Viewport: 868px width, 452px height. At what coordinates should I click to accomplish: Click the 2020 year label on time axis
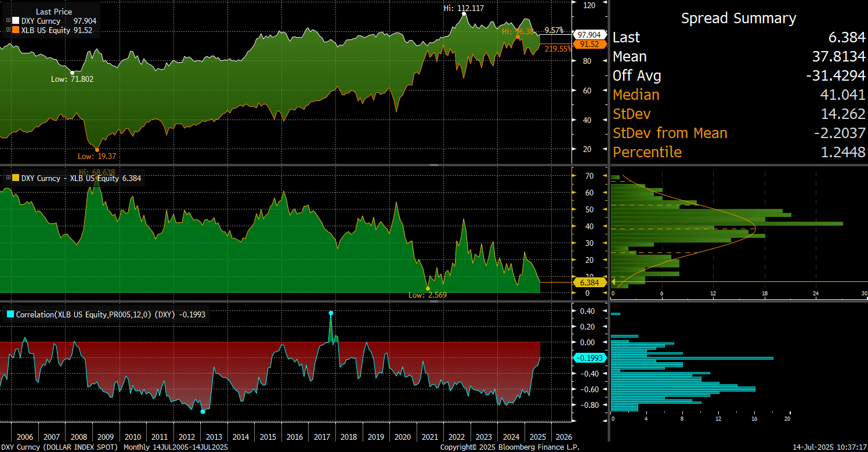click(402, 437)
